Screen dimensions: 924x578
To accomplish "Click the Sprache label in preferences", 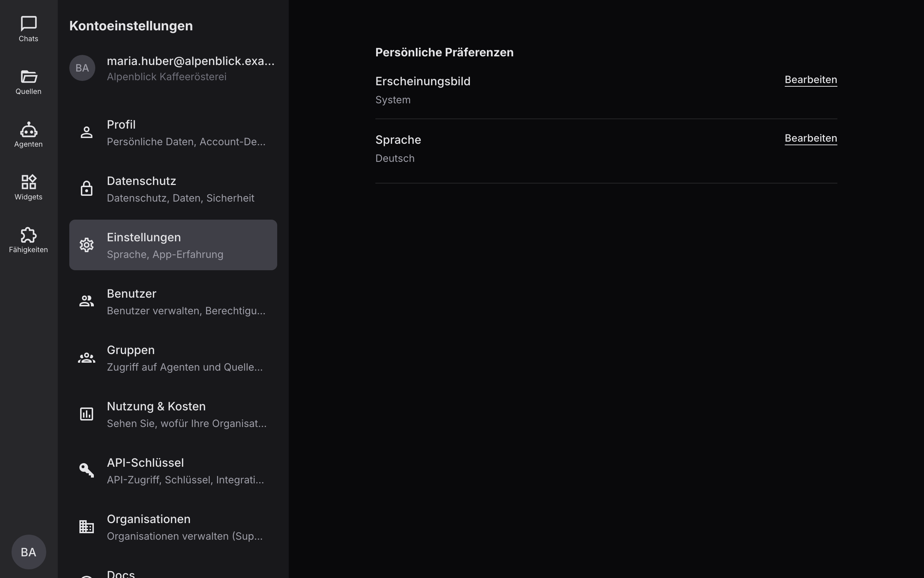I will coord(398,140).
